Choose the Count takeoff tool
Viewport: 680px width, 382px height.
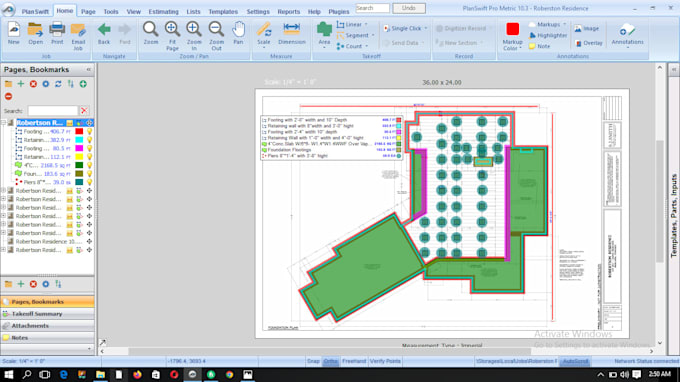[352, 46]
